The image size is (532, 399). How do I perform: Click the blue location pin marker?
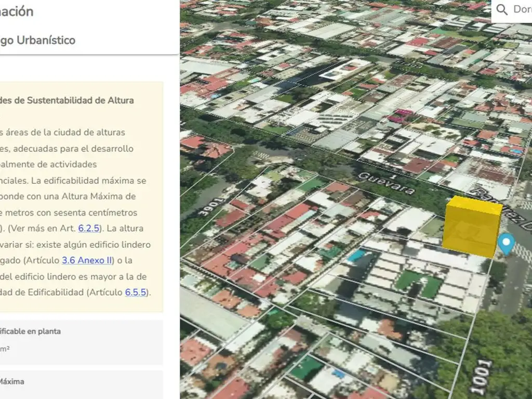pos(506,244)
